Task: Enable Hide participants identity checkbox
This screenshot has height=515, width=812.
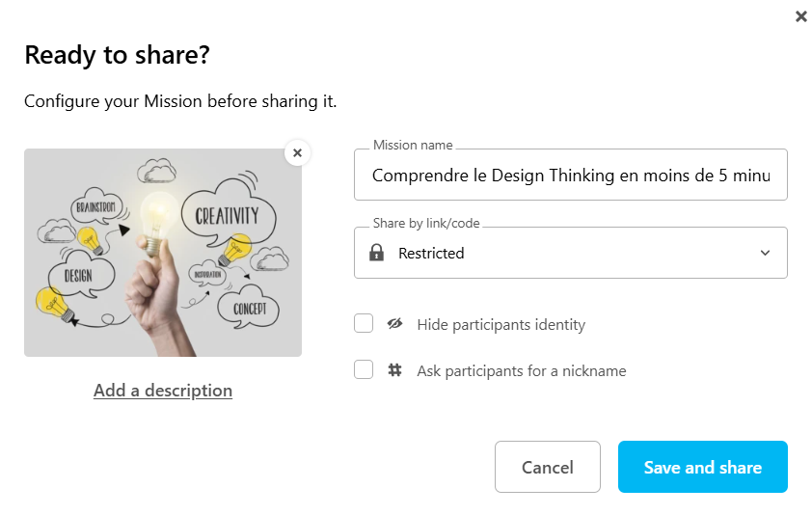Action: [364, 324]
